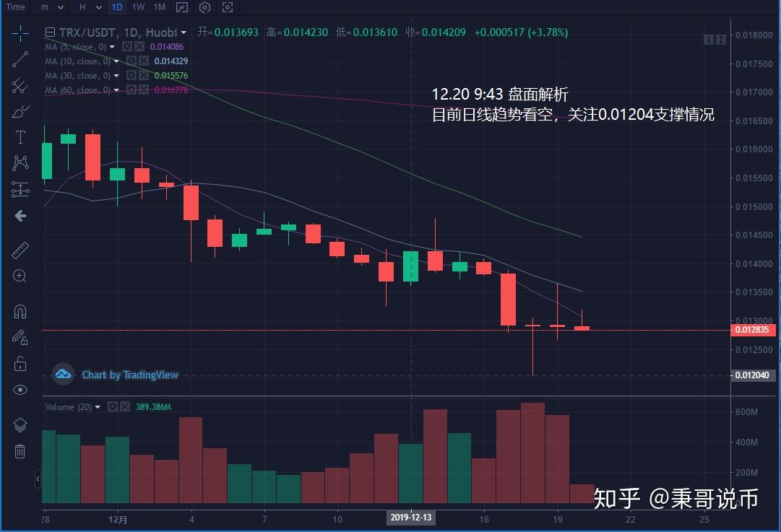This screenshot has height=532, width=781.
Task: Remove the MA (10, close, 0) indicator
Action: point(144,61)
